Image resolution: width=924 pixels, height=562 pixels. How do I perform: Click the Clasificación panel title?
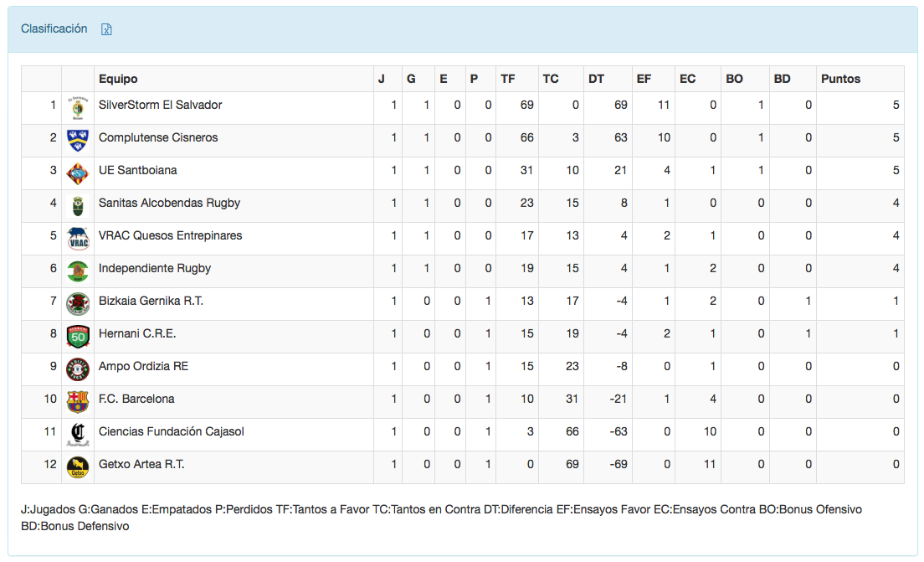point(54,28)
